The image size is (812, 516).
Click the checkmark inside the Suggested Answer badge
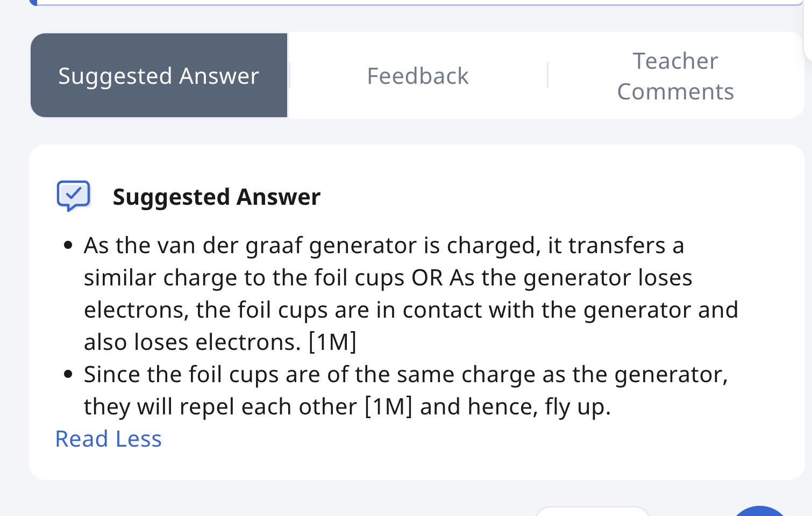[74, 193]
